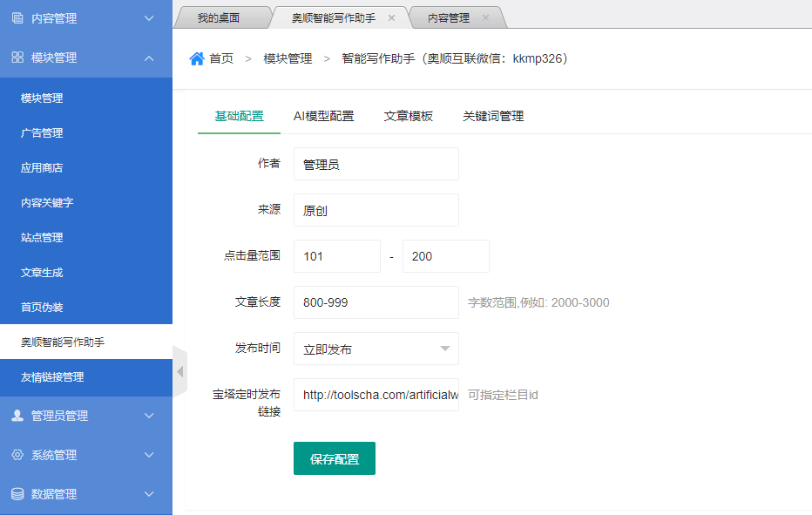Expand the 系统管理 menu chevron
The image size is (812, 515).
coord(149,455)
